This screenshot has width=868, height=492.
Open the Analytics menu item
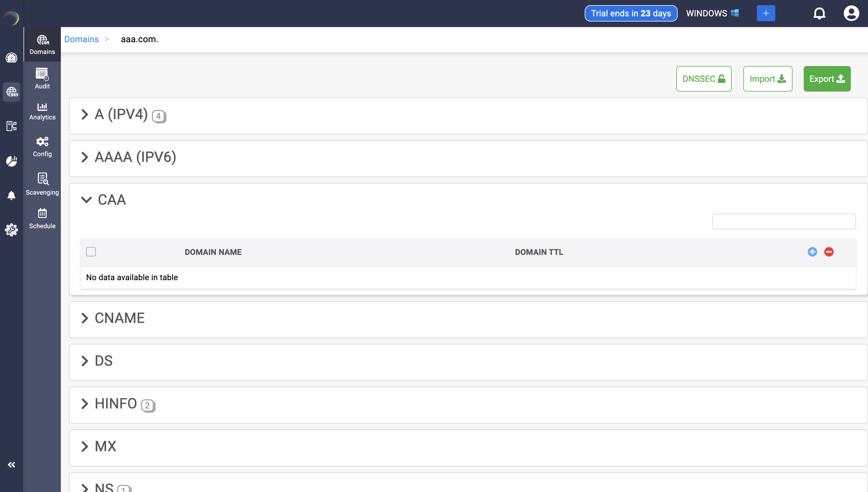(x=42, y=111)
